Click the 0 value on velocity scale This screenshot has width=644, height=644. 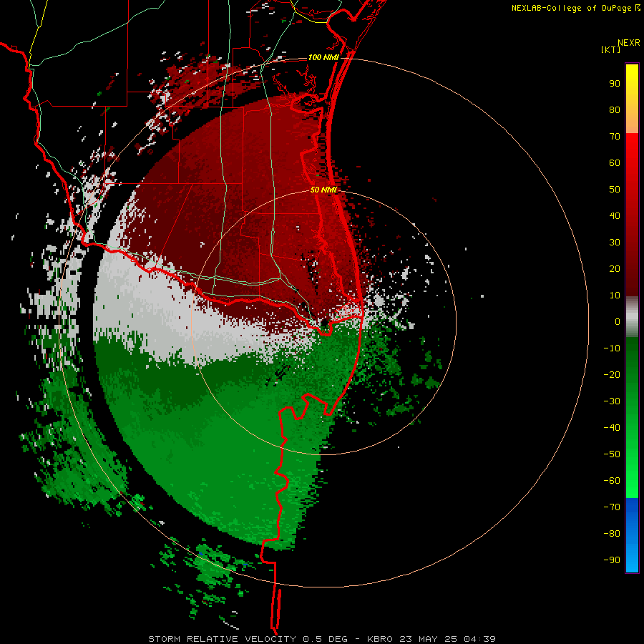pos(618,322)
